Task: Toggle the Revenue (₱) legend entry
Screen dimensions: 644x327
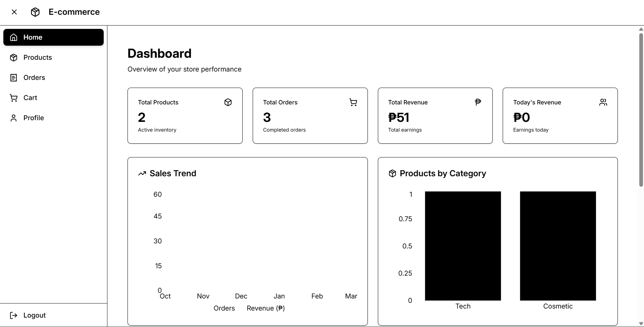Action: coord(265,308)
